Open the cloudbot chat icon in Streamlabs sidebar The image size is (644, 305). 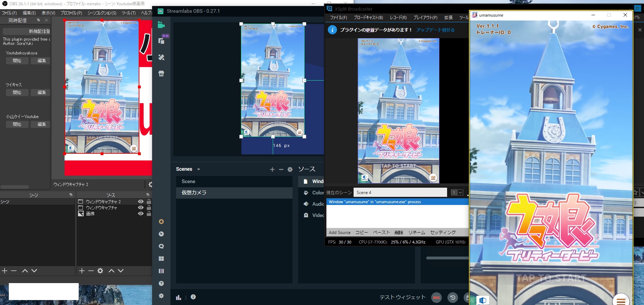[x=161, y=246]
